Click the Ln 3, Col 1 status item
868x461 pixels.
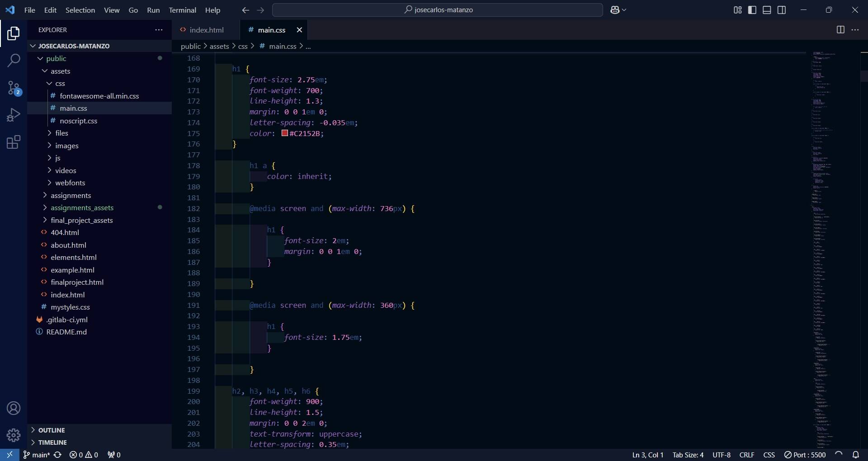click(648, 455)
